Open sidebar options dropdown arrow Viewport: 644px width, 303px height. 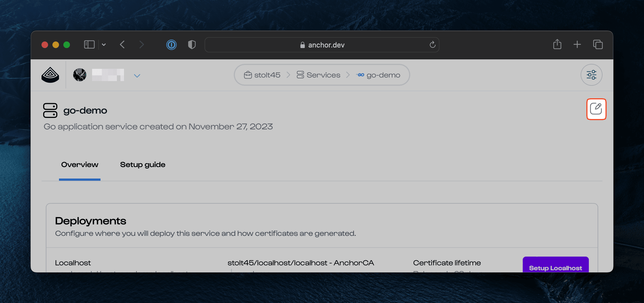coord(104,44)
